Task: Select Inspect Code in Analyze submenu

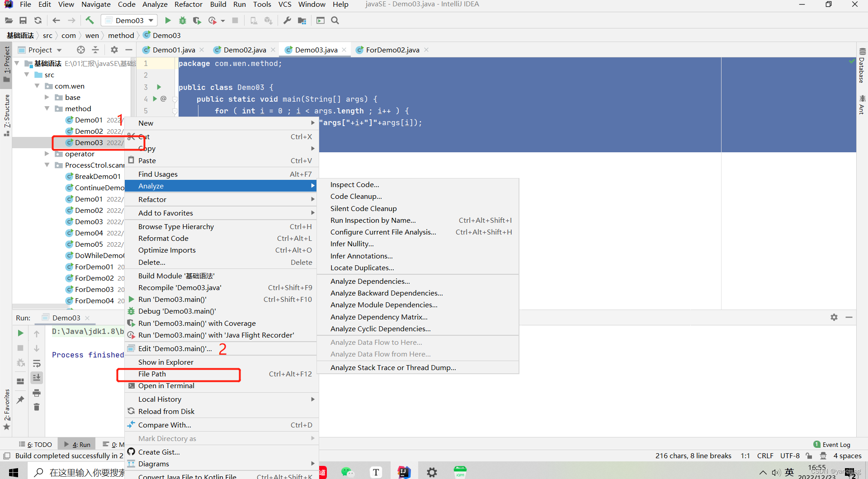Action: point(418,184)
